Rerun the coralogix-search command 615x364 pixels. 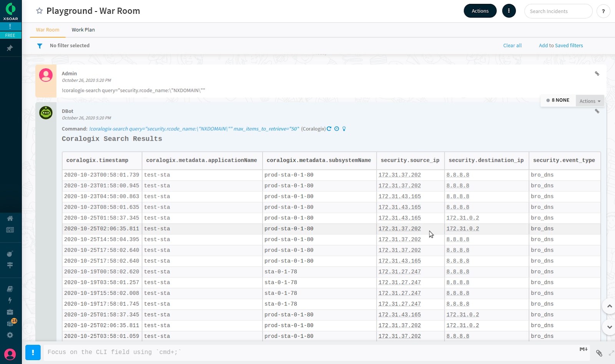coord(329,129)
